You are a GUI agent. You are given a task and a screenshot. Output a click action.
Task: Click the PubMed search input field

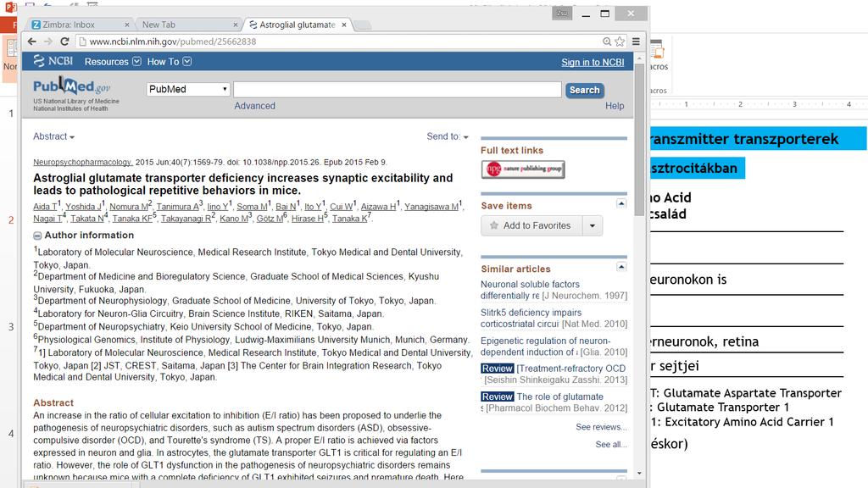(398, 90)
